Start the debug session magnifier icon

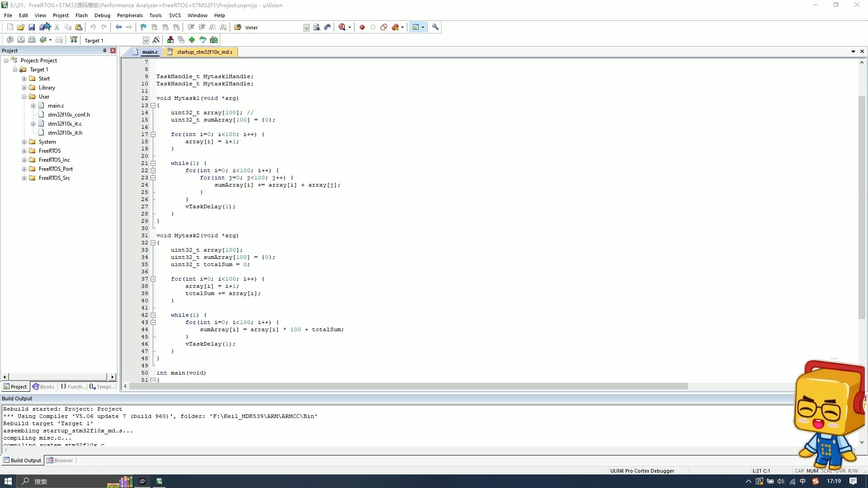342,27
